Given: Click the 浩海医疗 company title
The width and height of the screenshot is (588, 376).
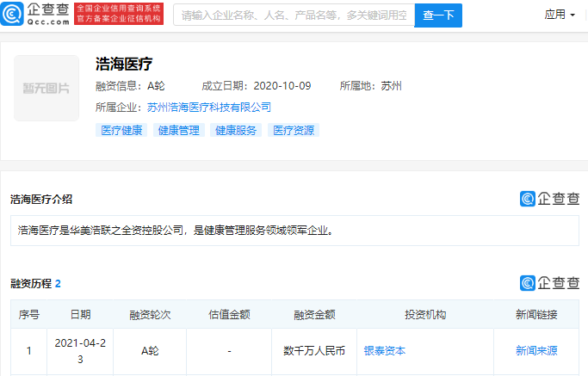Looking at the screenshot, I should point(124,64).
